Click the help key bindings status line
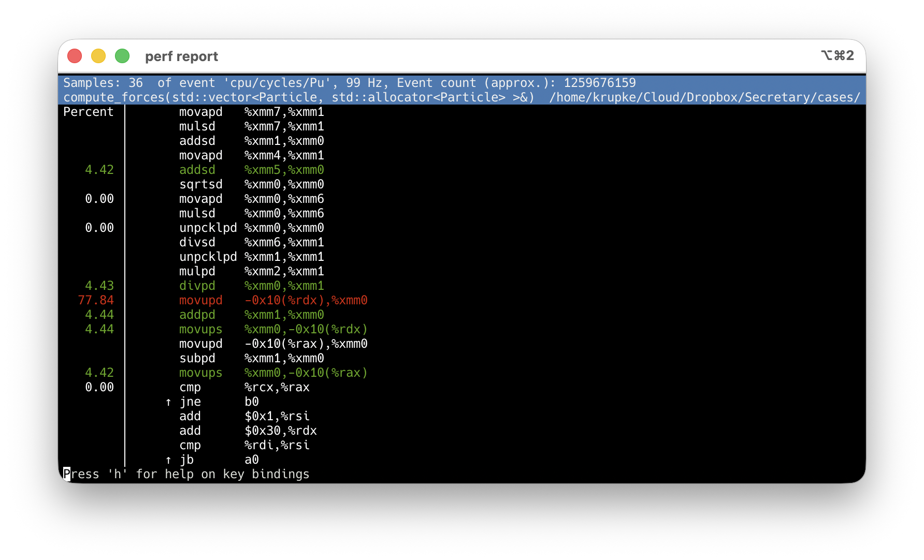This screenshot has width=924, height=560. coord(186,474)
